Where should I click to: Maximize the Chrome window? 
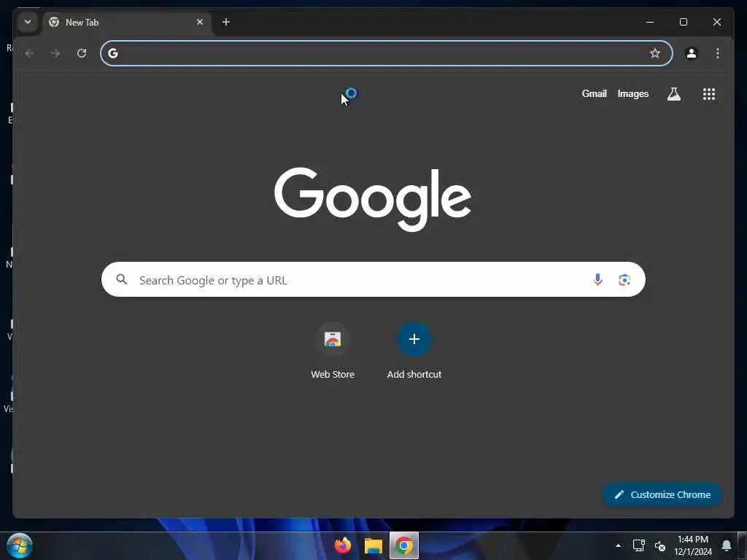pyautogui.click(x=684, y=22)
